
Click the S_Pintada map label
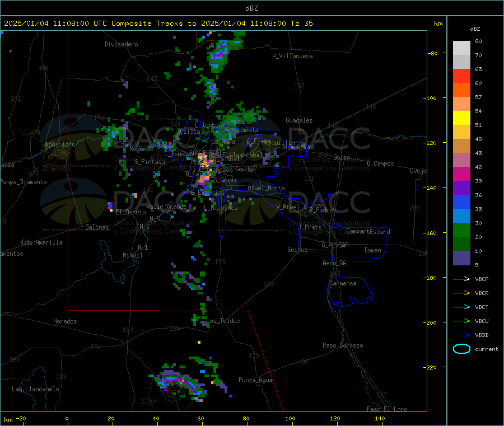point(150,162)
